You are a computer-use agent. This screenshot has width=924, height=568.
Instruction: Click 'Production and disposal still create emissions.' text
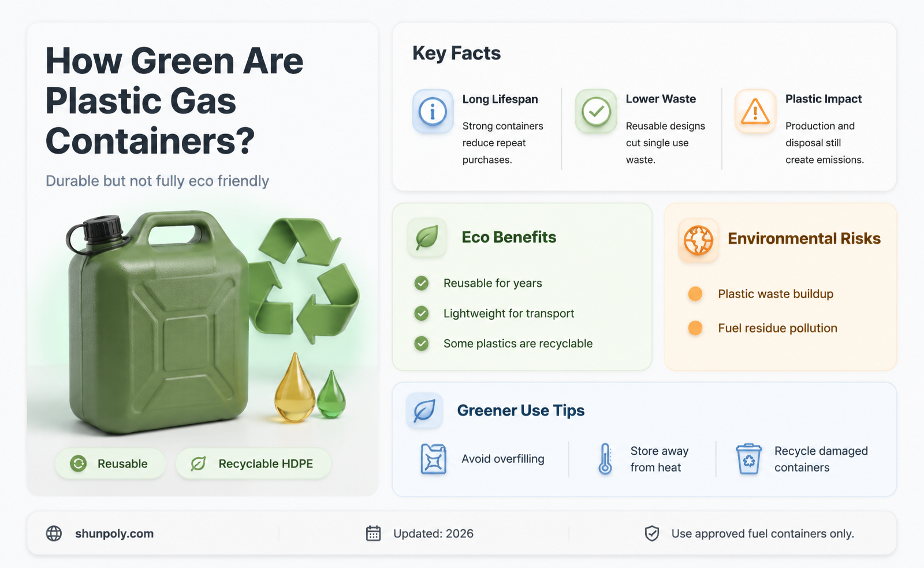[x=825, y=143]
